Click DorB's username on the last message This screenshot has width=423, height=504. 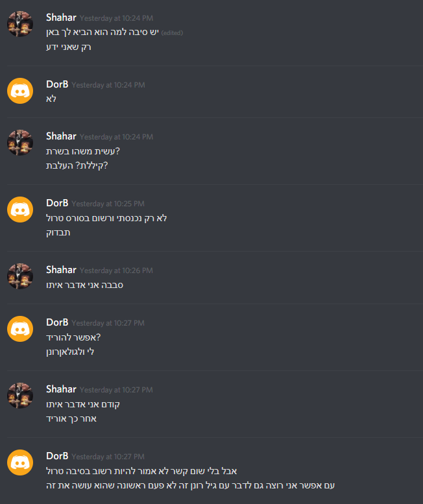[57, 456]
